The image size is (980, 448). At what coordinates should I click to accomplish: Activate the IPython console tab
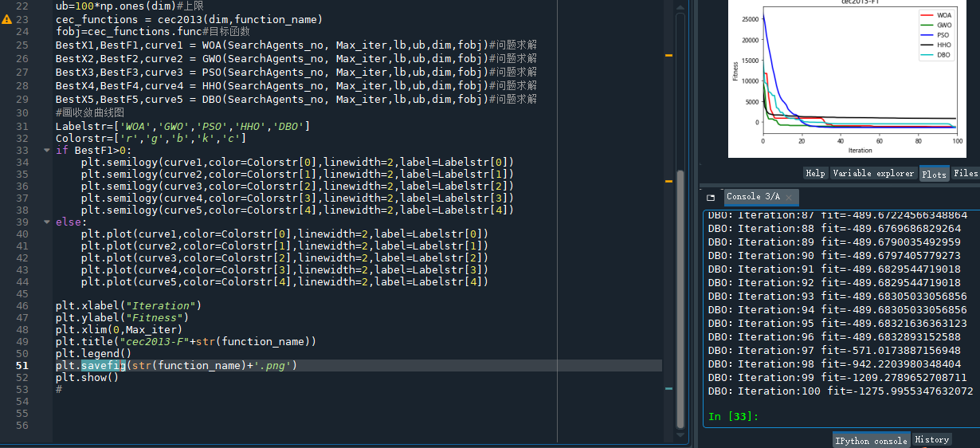pos(870,440)
